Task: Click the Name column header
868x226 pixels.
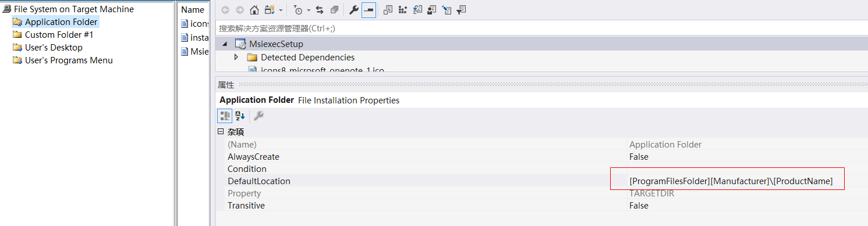Action: [193, 9]
